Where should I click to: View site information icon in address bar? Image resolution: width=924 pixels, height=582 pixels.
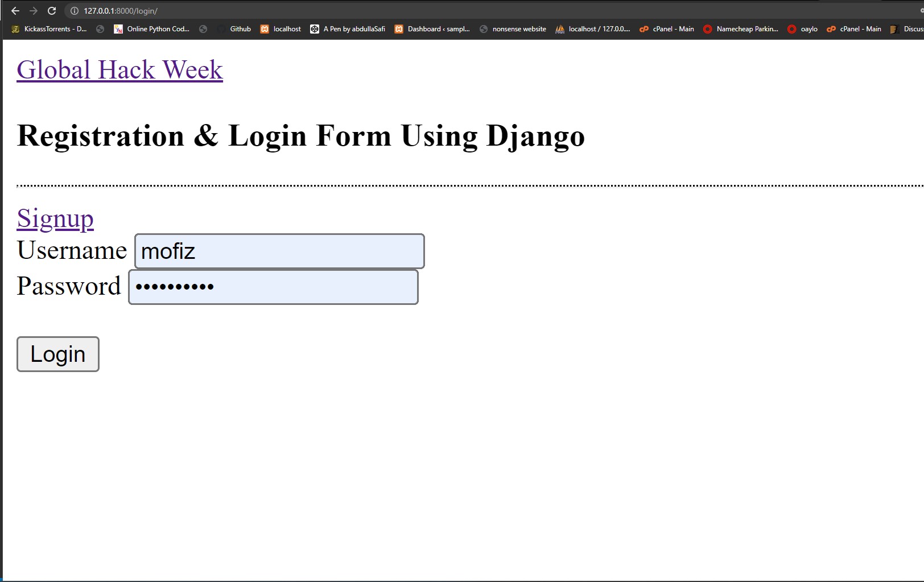[74, 11]
